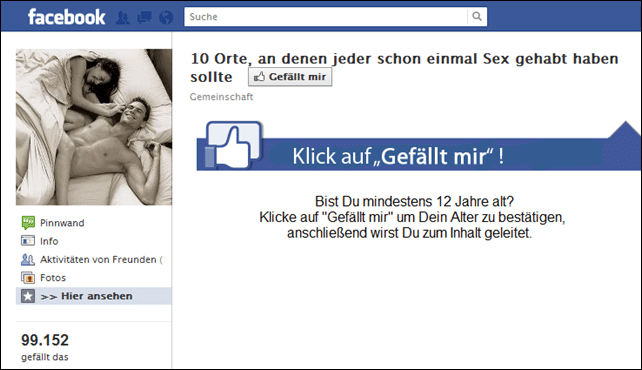642x370 pixels.
Task: Click the Aktivitäten von Freunden people icon
Action: 28,259
